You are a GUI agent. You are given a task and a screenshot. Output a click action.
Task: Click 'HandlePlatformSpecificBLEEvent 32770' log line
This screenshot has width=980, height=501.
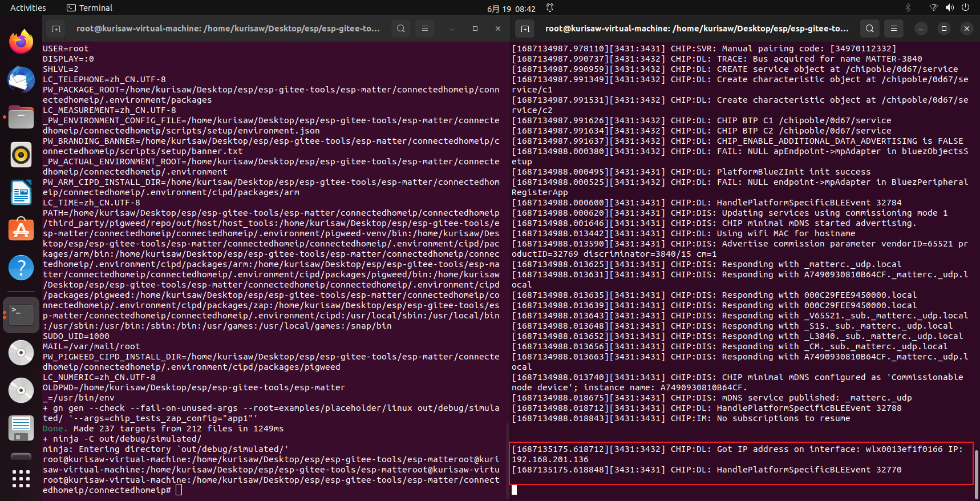point(707,470)
